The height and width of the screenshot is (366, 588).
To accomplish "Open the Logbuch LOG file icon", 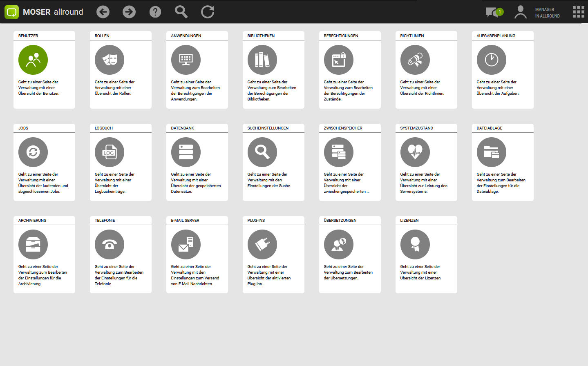I will click(x=110, y=152).
